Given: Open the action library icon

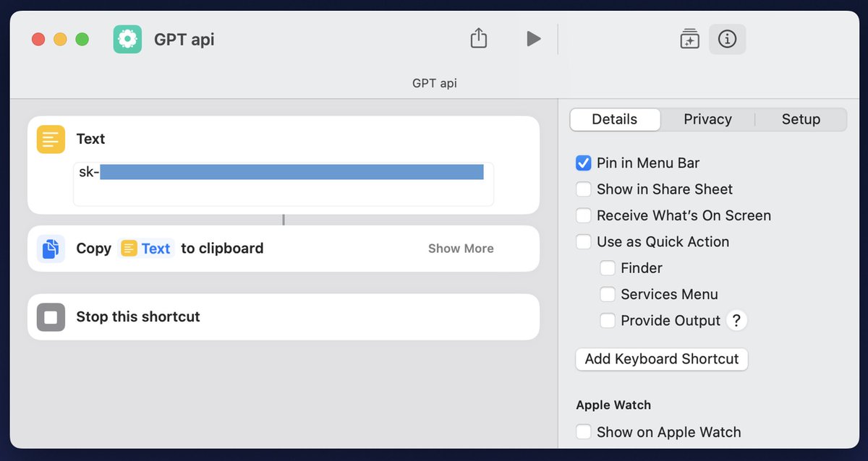Looking at the screenshot, I should [689, 39].
